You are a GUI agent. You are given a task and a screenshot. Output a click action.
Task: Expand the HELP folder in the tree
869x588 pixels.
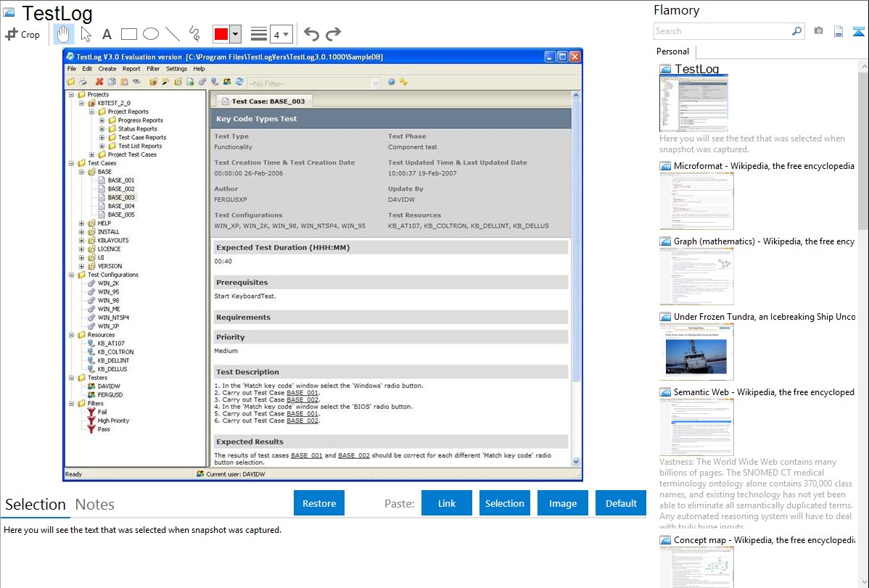81,223
